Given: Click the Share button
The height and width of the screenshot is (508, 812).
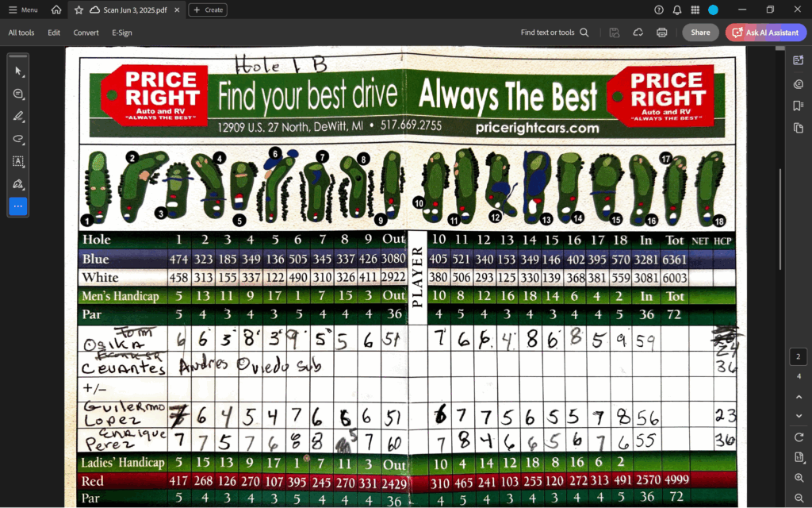Looking at the screenshot, I should pyautogui.click(x=700, y=32).
